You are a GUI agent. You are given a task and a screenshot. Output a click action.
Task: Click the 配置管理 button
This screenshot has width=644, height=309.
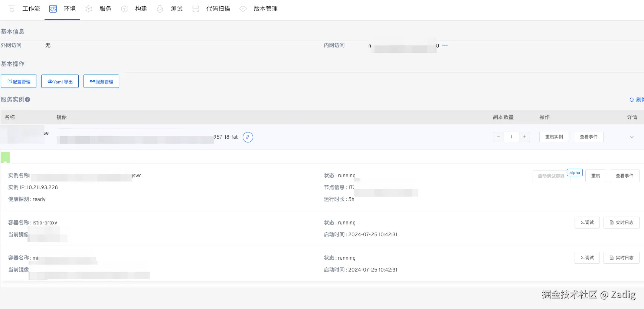point(19,82)
